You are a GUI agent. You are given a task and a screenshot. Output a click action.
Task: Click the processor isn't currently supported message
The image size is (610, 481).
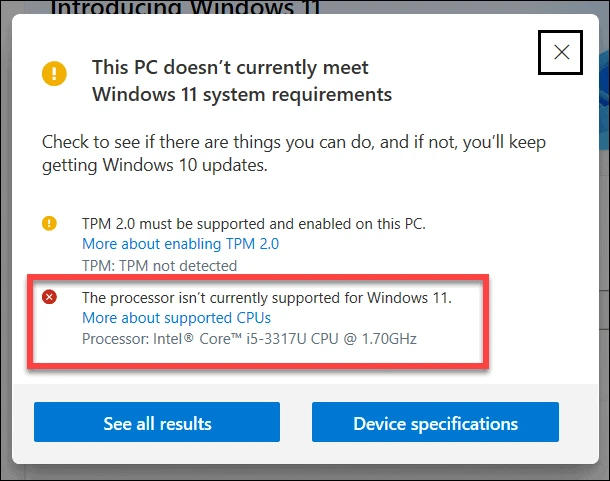click(x=267, y=298)
